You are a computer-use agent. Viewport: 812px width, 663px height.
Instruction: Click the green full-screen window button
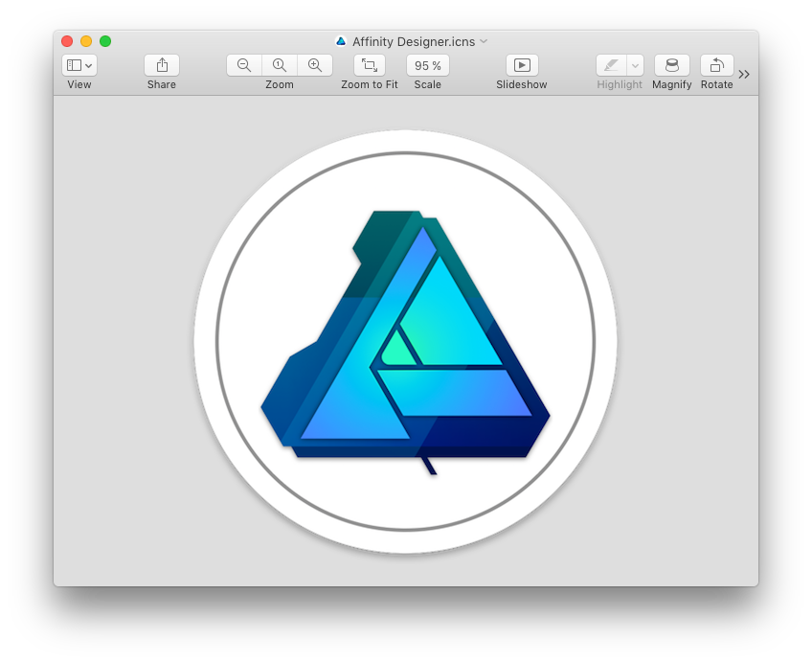point(105,41)
